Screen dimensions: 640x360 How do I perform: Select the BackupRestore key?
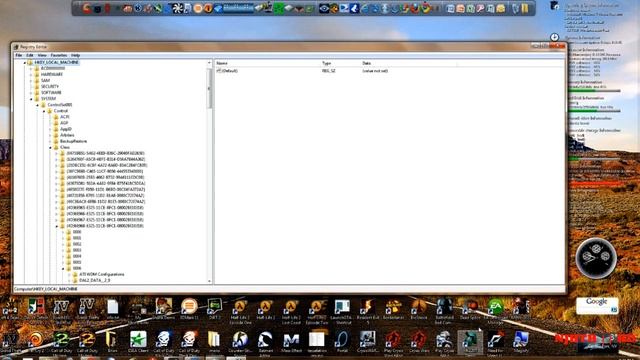(73, 141)
